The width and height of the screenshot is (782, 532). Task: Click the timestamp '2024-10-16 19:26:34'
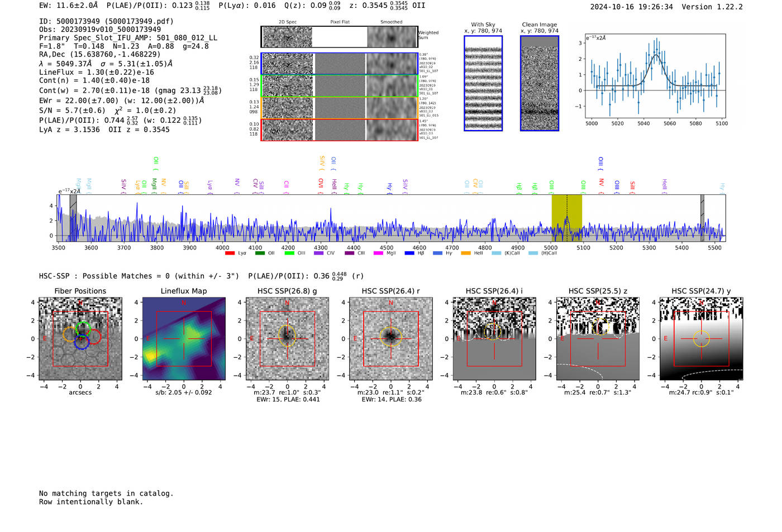632,7
